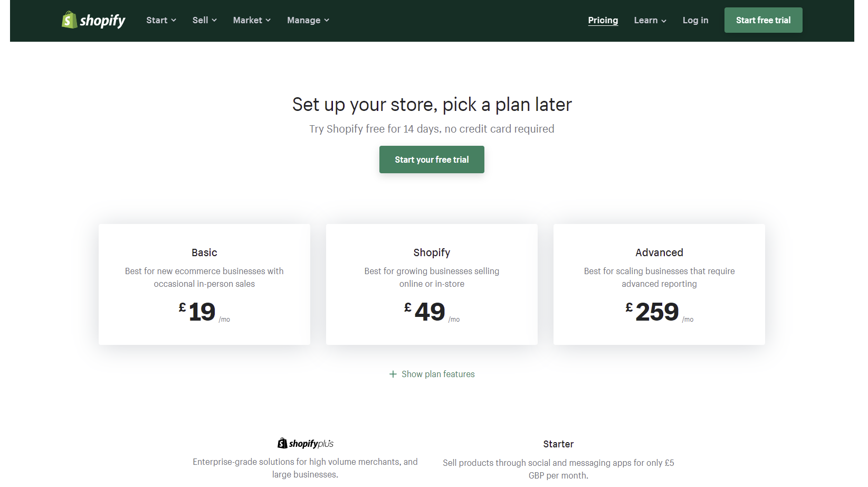Click the £19 per month price
This screenshot has width=868, height=487.
click(x=203, y=312)
